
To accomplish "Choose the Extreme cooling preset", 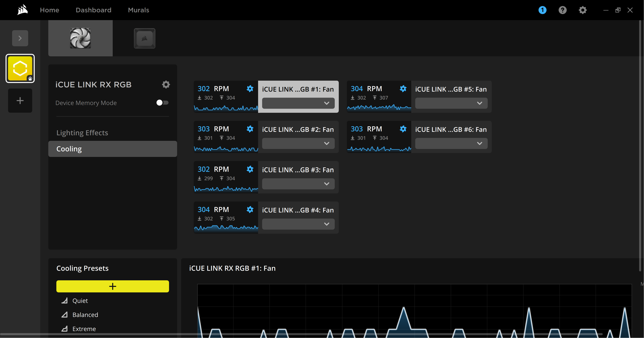I will 84,329.
